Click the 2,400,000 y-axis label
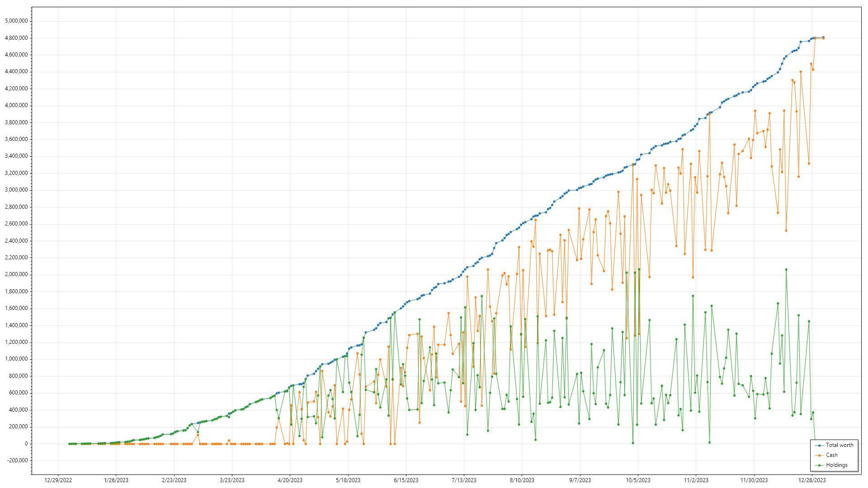This screenshot has width=868, height=488. click(16, 241)
